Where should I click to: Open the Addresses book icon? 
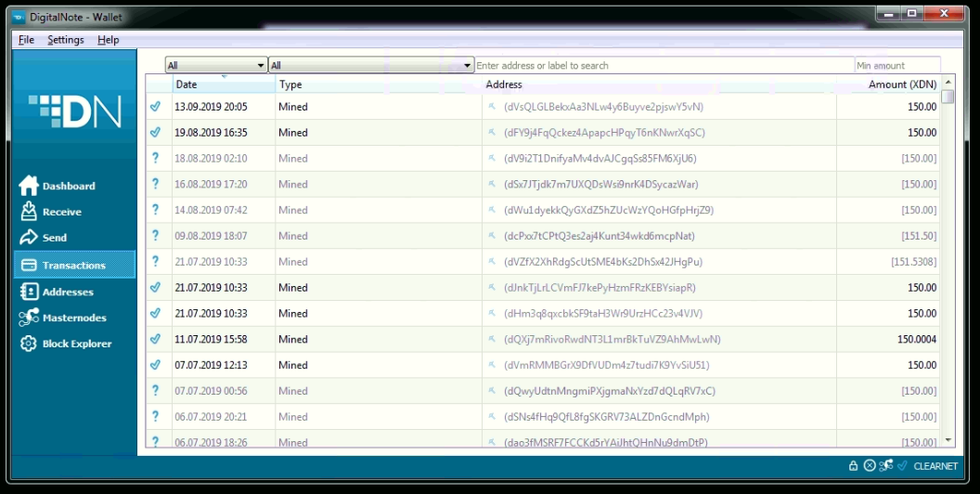point(29,292)
